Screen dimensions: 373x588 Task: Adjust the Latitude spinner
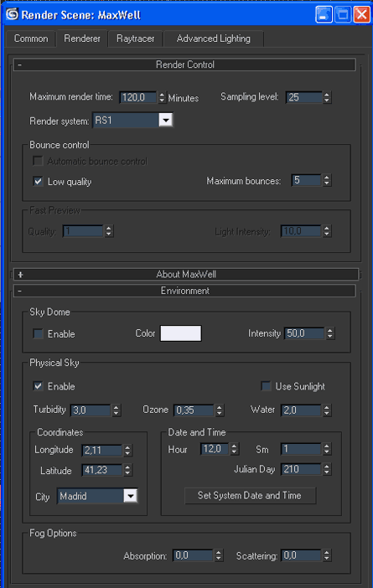pyautogui.click(x=127, y=470)
